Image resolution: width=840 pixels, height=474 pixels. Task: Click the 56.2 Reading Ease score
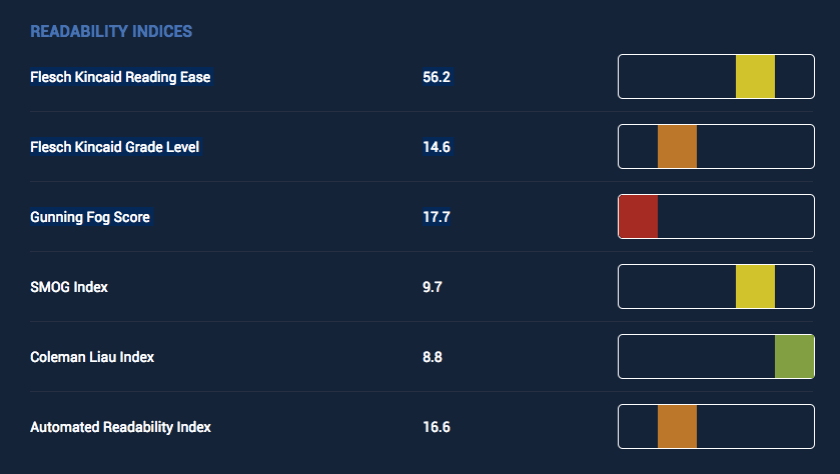coord(437,77)
